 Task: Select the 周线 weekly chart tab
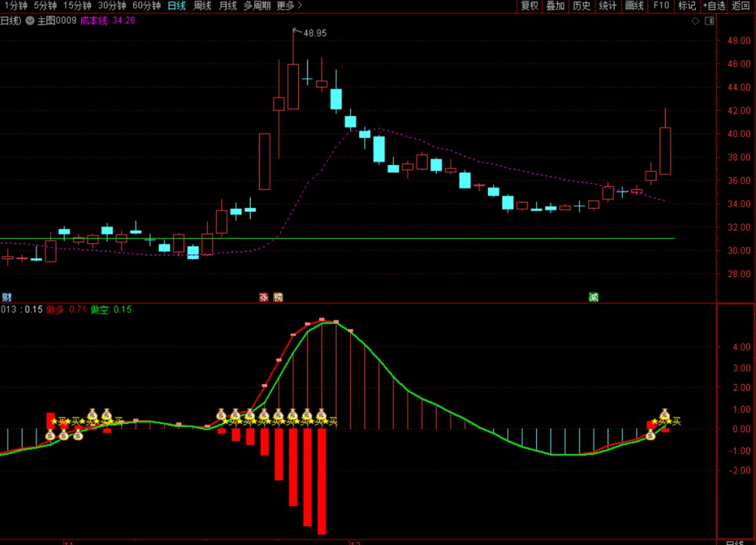tap(202, 6)
